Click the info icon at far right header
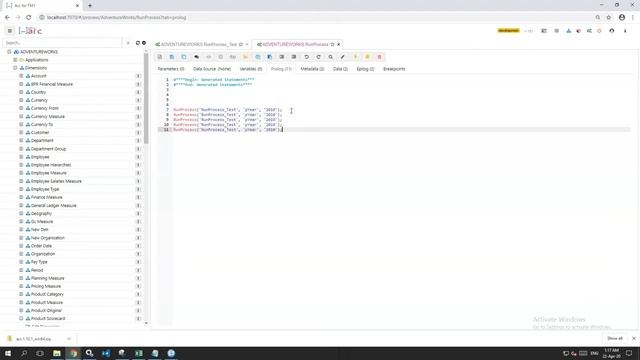Image resolution: width=640 pixels, height=360 pixels. click(x=625, y=31)
